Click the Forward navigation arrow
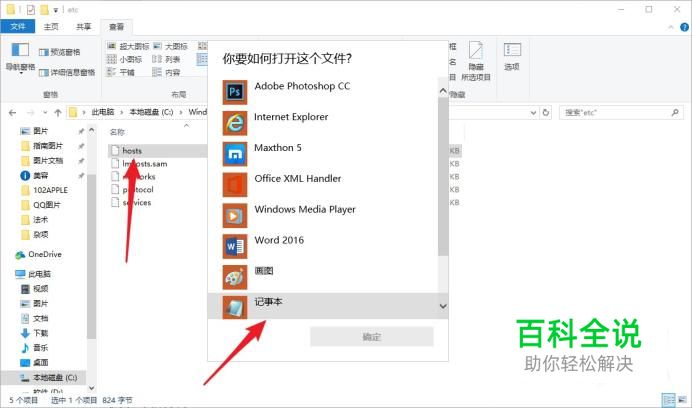 point(30,113)
